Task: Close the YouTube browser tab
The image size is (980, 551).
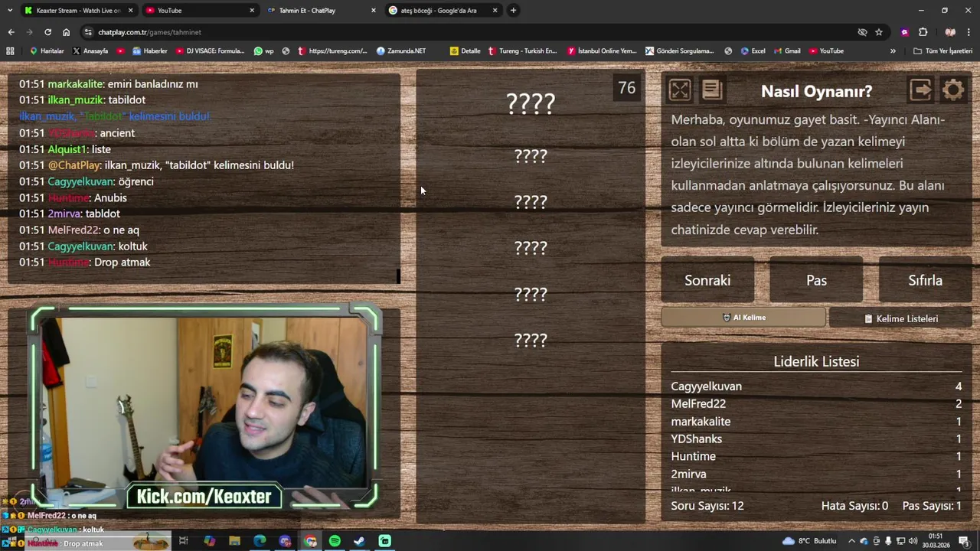Action: 252,11
